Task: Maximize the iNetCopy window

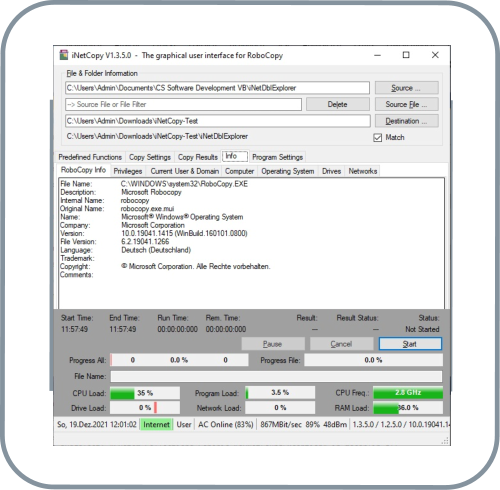Action: click(406, 55)
